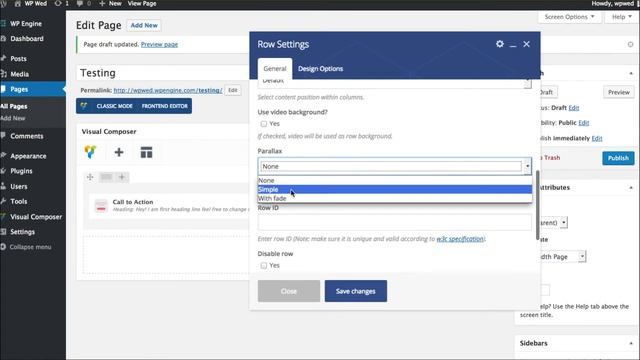Open Screen Options dropdown

coord(569,17)
